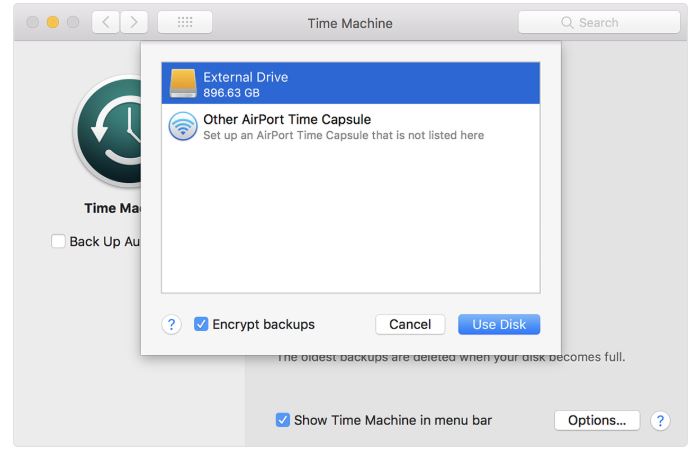Open Time Machine help beside Options
Image resolution: width=695 pixels, height=454 pixels.
pyautogui.click(x=660, y=420)
